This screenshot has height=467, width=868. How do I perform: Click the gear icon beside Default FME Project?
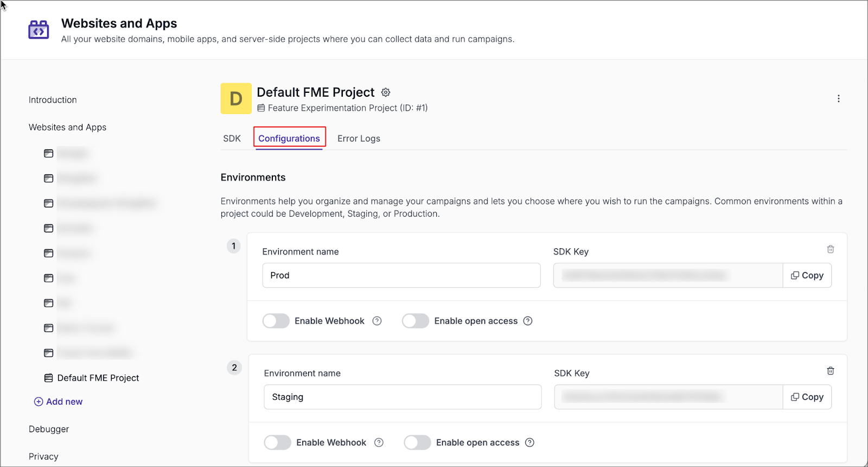point(386,92)
